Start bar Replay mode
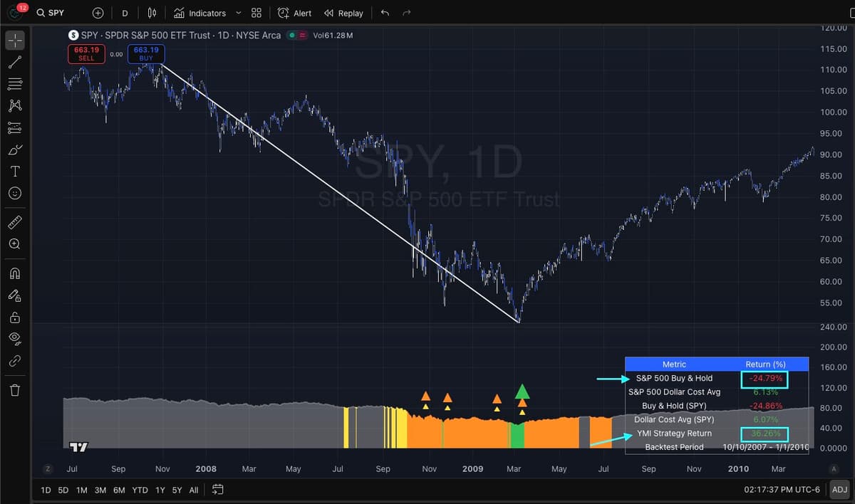 coord(344,12)
